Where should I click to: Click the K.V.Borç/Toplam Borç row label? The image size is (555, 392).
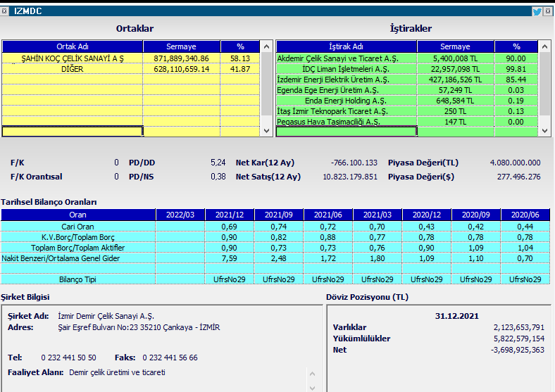(78, 237)
